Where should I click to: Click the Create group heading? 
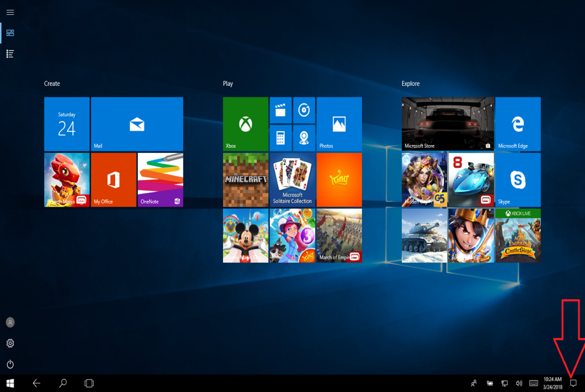point(52,84)
